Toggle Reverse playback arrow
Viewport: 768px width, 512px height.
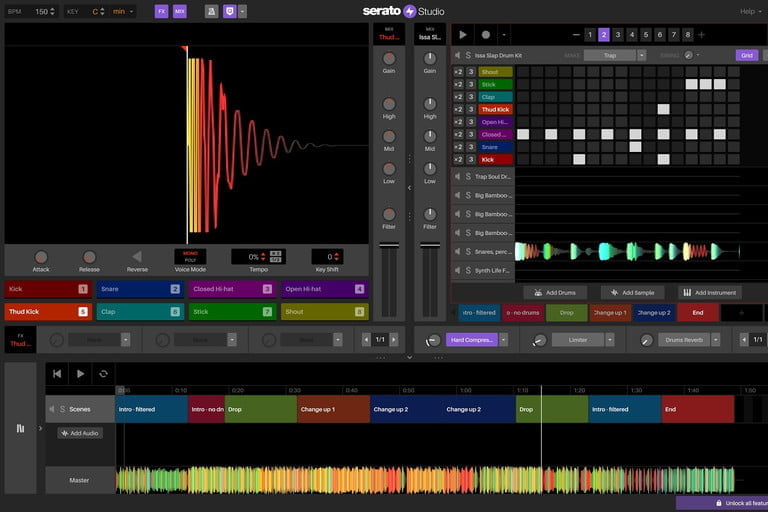pos(137,257)
